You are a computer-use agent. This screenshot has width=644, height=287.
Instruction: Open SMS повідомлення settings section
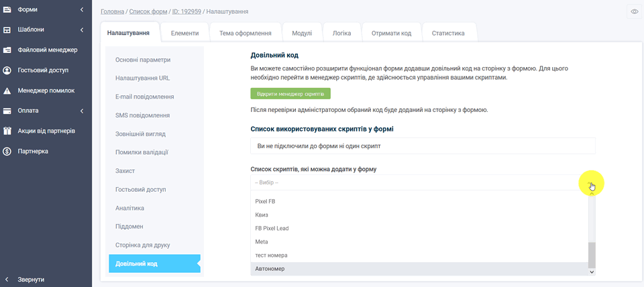[x=142, y=115]
